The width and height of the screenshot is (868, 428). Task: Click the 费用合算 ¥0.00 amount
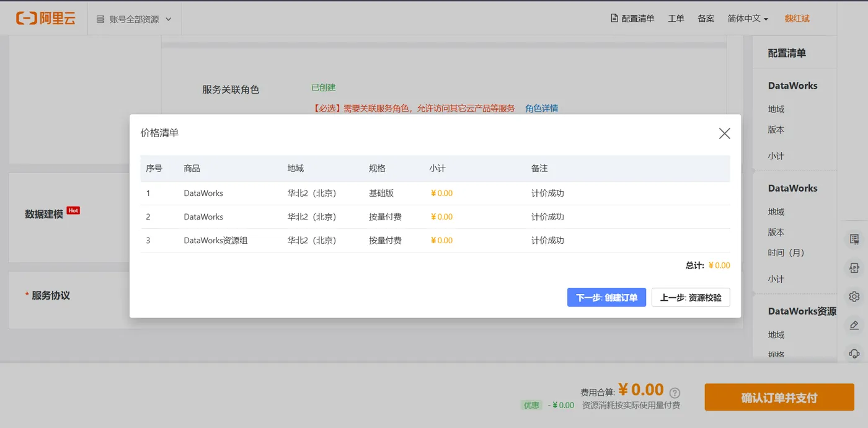(641, 390)
